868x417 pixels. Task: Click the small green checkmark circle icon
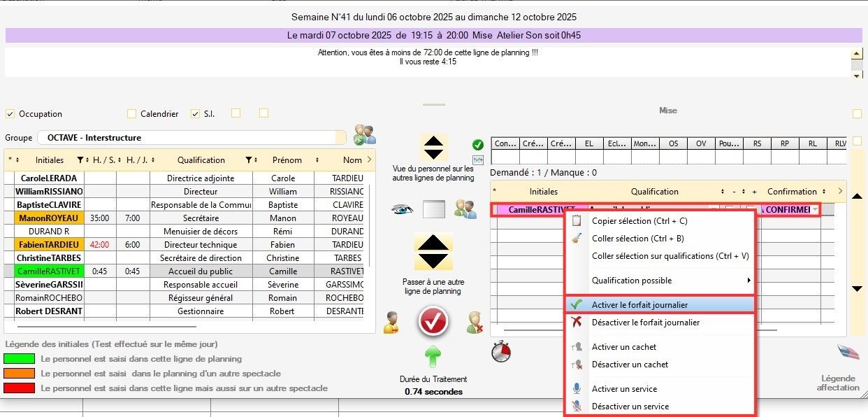478,145
